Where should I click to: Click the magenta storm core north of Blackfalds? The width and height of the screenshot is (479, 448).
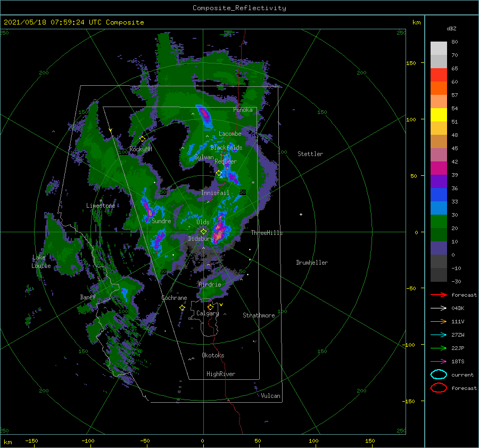point(205,114)
